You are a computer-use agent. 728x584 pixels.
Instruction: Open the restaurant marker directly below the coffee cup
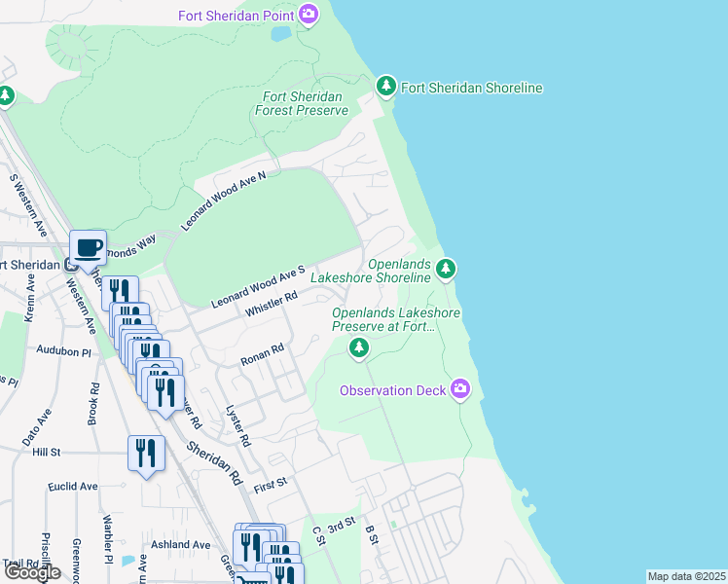pos(120,291)
